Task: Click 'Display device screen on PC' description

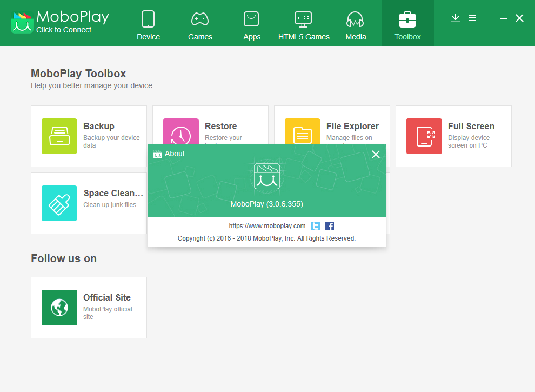Action: pyautogui.click(x=469, y=141)
